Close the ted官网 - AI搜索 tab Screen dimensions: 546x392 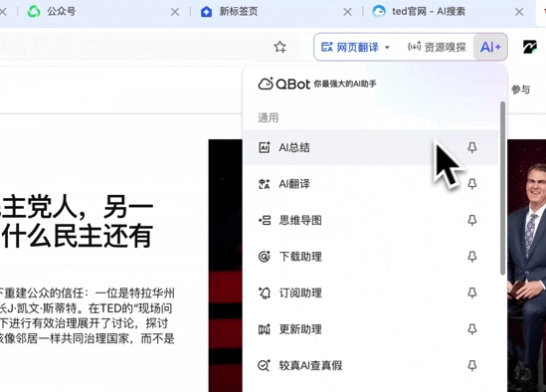click(x=519, y=12)
